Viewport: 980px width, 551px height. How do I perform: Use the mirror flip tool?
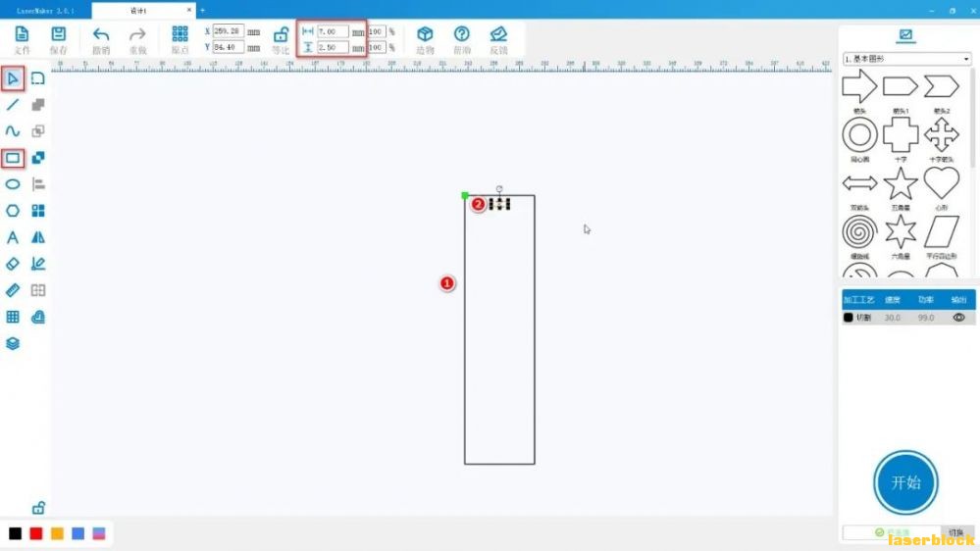[38, 237]
